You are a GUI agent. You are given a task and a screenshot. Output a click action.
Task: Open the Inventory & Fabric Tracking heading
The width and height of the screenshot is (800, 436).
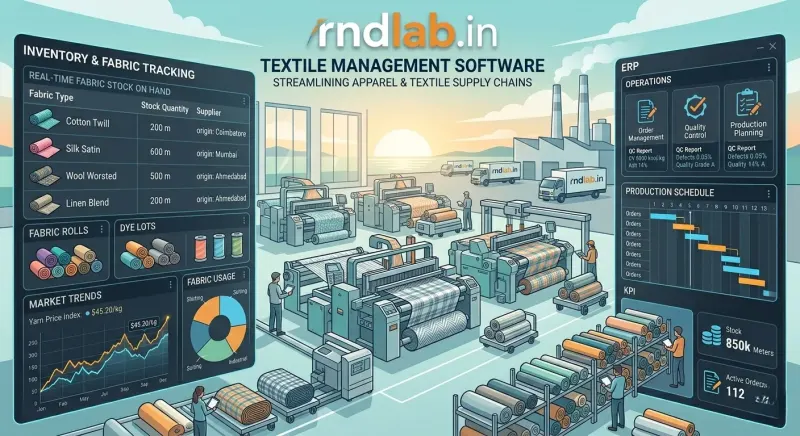tap(109, 63)
